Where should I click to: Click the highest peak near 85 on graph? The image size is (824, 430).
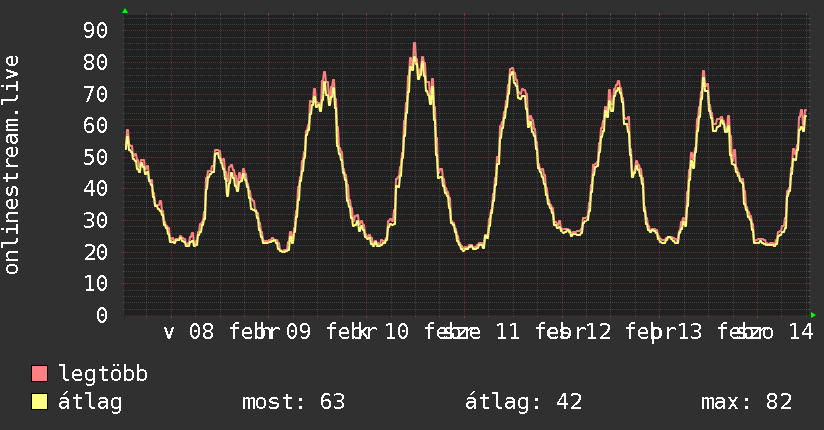[x=415, y=45]
